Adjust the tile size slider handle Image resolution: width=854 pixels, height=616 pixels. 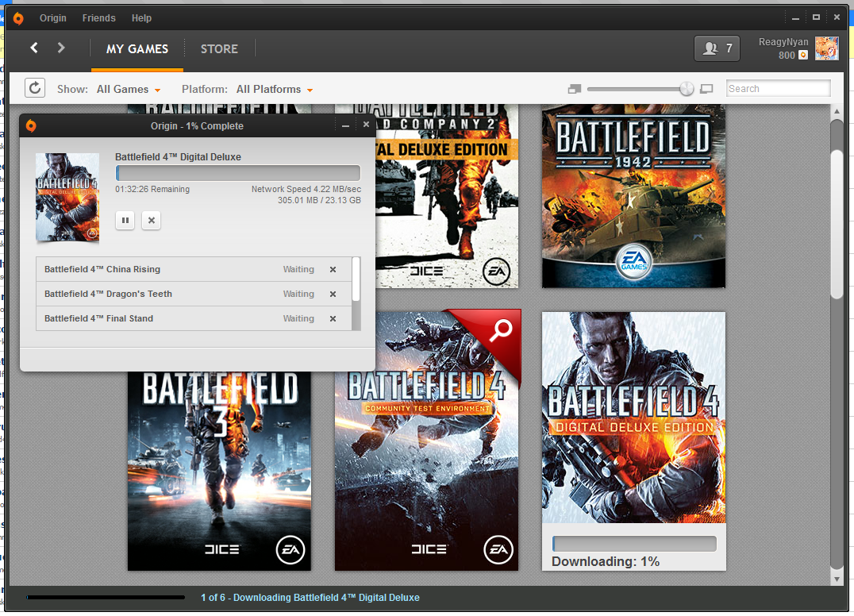(x=687, y=89)
